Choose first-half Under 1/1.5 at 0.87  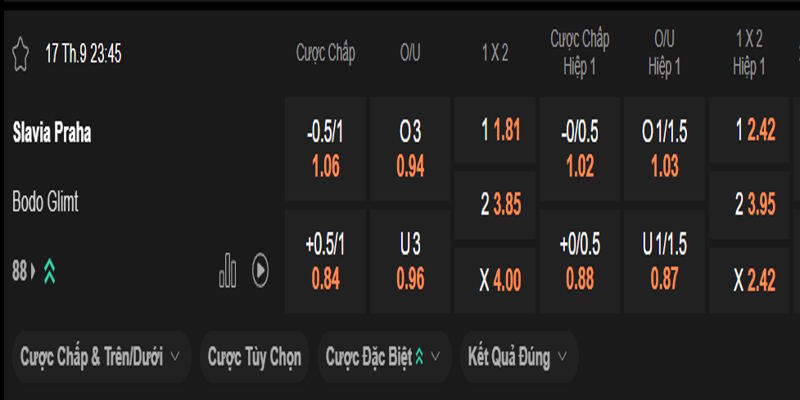point(665,262)
